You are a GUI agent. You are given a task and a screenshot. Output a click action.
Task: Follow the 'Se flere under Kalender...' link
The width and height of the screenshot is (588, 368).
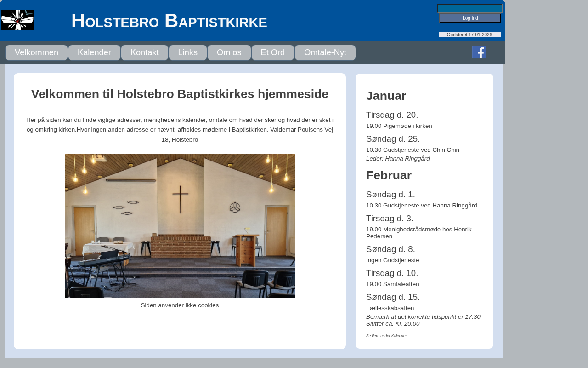click(388, 336)
